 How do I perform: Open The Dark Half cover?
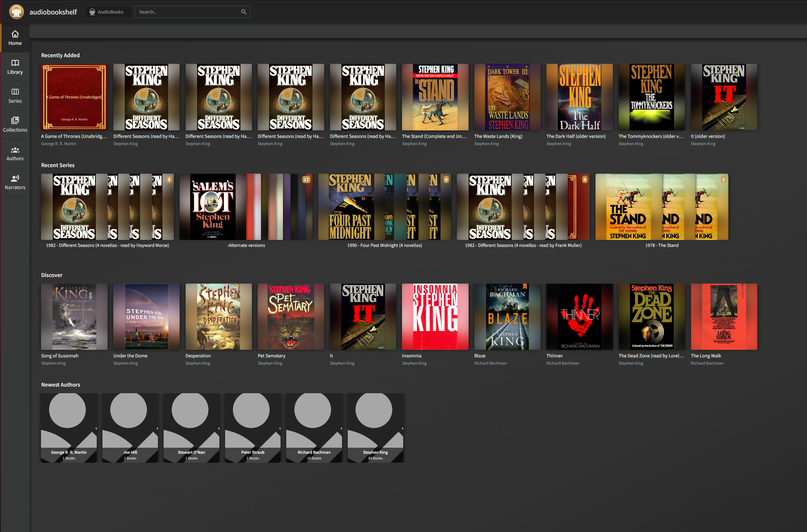(579, 97)
